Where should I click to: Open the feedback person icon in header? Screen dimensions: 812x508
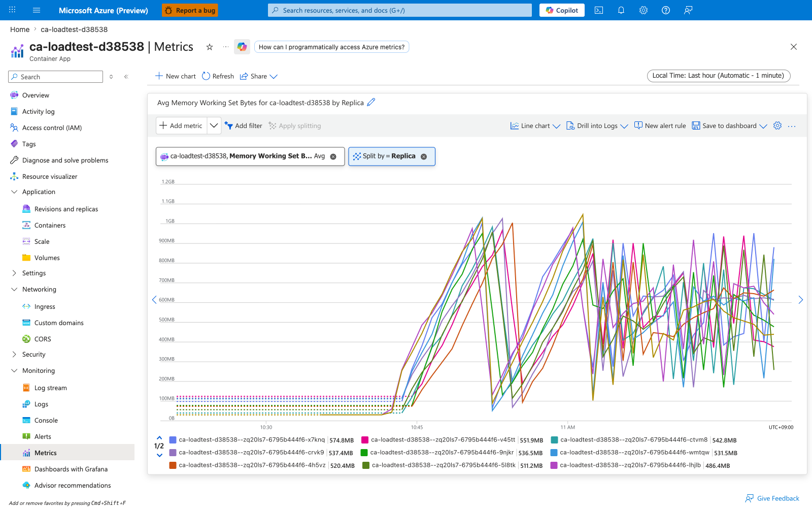pyautogui.click(x=688, y=10)
